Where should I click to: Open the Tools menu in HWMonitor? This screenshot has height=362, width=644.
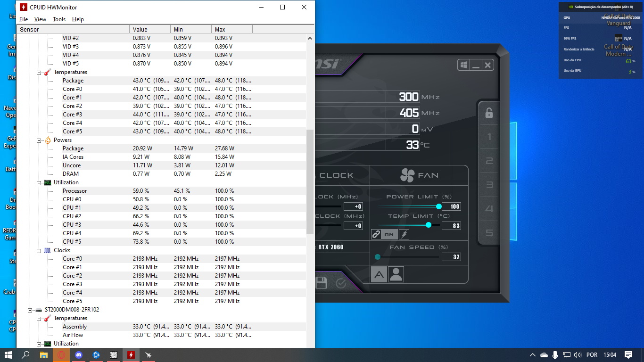59,19
